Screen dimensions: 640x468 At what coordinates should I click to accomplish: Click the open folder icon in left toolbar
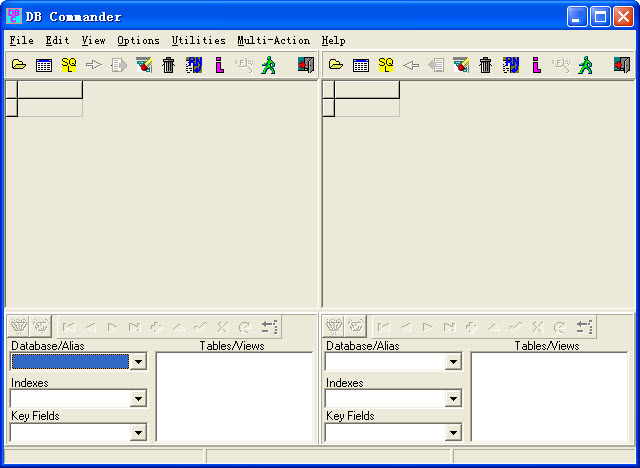click(x=19, y=65)
